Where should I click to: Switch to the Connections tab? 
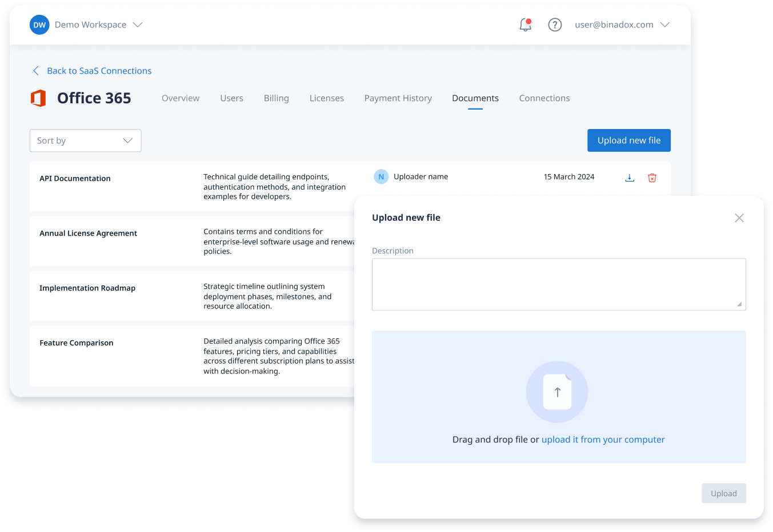(x=544, y=98)
